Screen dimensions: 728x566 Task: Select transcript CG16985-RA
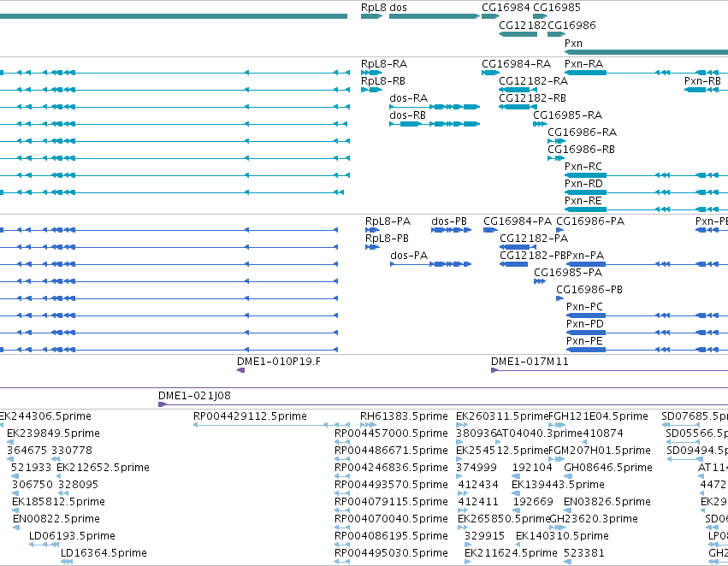point(568,115)
